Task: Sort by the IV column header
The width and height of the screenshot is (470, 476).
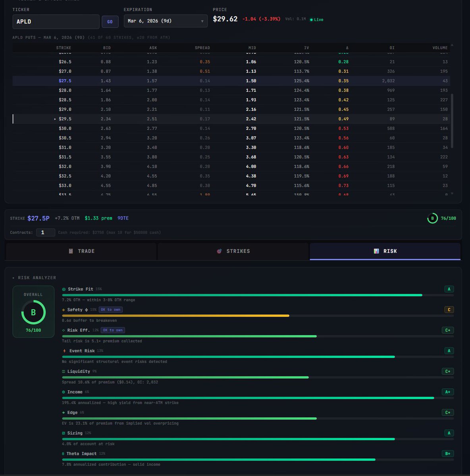Action: tap(306, 48)
